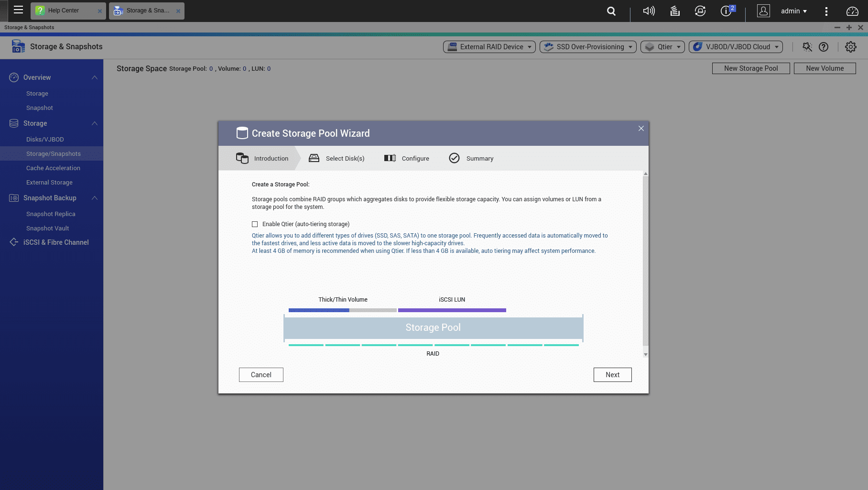Click the iSCSI & Fibre Channel icon

point(14,242)
